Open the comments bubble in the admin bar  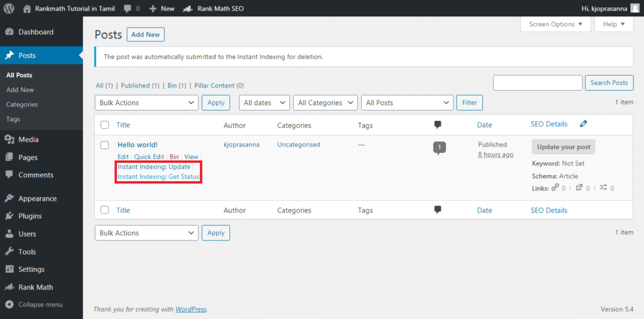tap(128, 9)
